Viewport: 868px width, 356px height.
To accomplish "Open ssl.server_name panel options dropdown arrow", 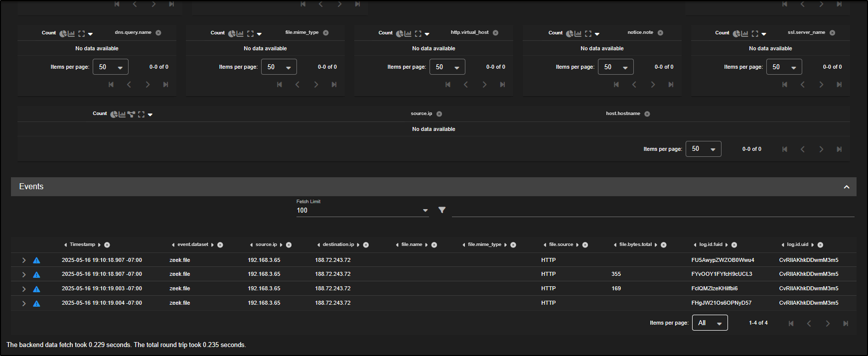I will [x=764, y=34].
